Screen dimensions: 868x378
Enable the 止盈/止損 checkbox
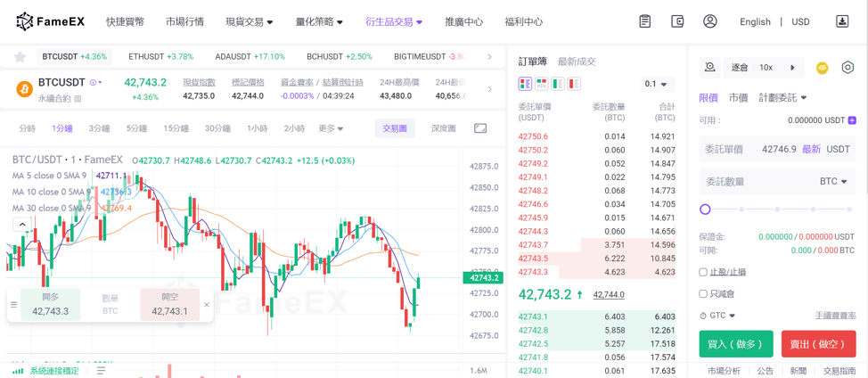(x=703, y=272)
